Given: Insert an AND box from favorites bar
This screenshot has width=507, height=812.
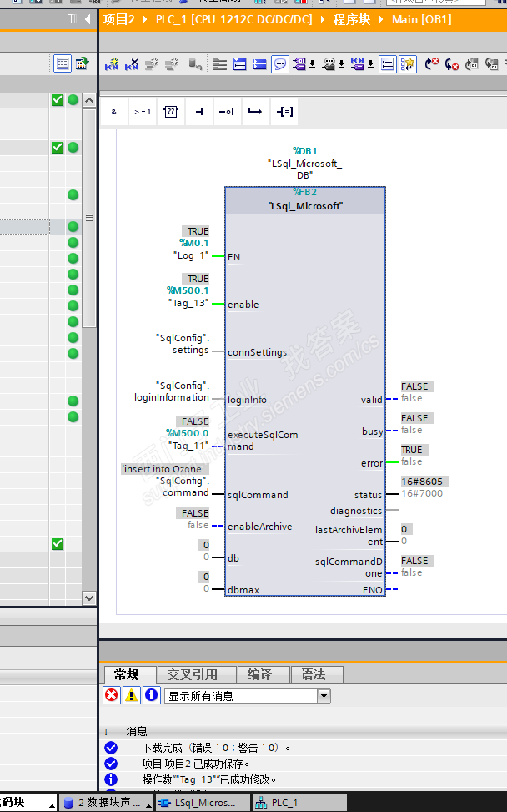Looking at the screenshot, I should pyautogui.click(x=113, y=112).
